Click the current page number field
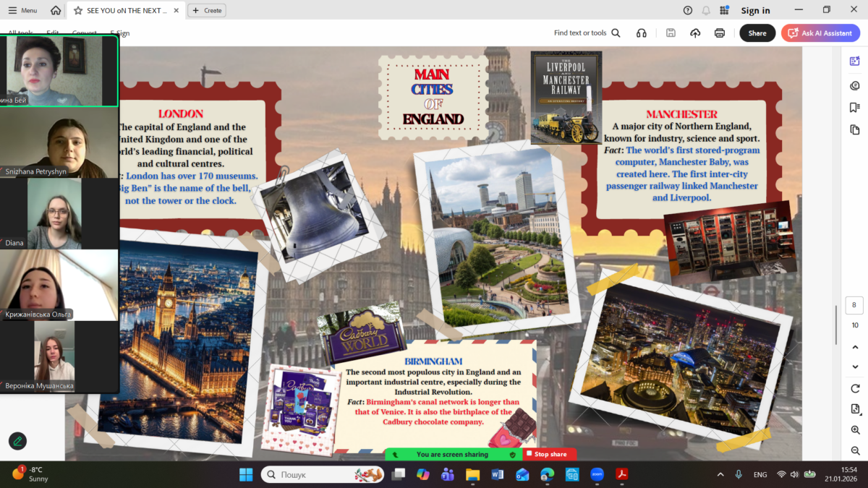Screen dimensions: 868x488 (x=854, y=305)
